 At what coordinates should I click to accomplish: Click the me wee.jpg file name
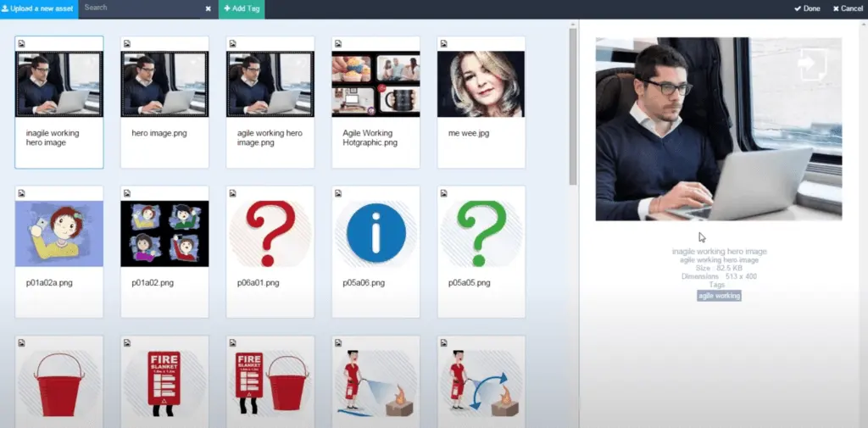(x=469, y=133)
